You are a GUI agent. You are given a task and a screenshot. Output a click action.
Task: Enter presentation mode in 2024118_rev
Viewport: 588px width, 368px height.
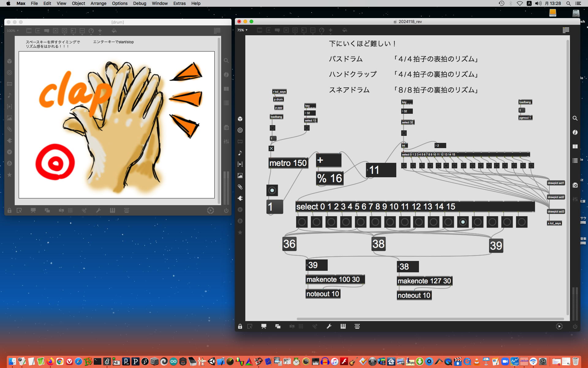pos(264,326)
